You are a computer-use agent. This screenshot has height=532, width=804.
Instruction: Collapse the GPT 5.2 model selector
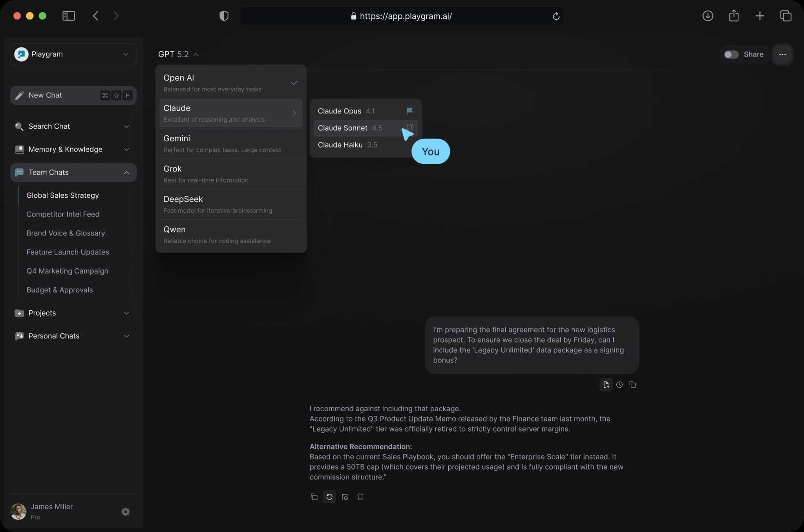click(x=196, y=55)
